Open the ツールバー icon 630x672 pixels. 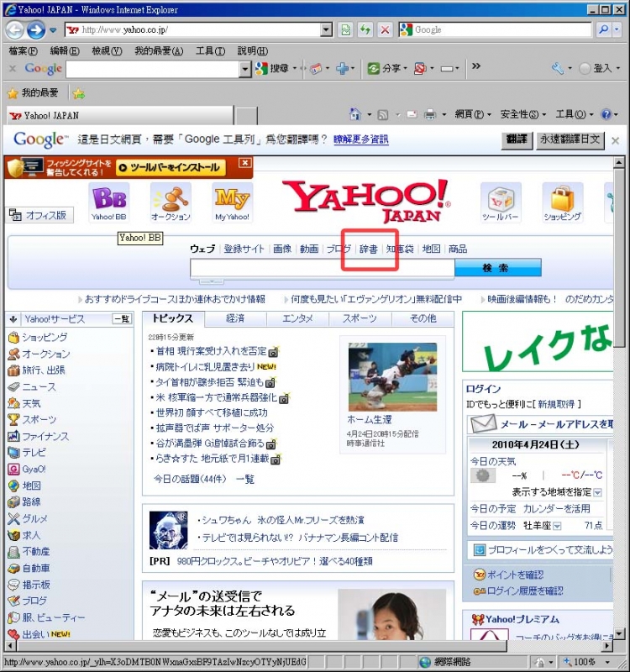point(500,202)
